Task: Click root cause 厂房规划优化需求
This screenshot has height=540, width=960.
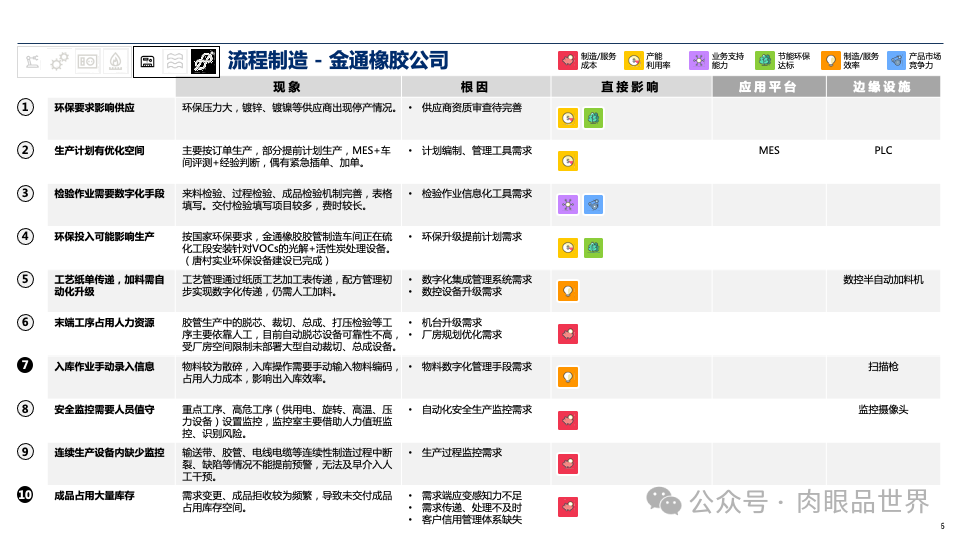Action: [462, 335]
